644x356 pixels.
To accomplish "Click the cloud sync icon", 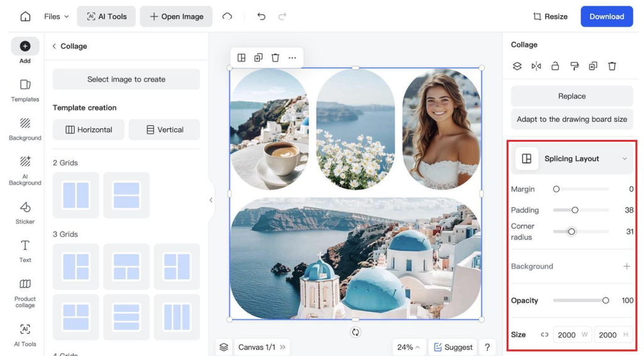I will (x=227, y=16).
